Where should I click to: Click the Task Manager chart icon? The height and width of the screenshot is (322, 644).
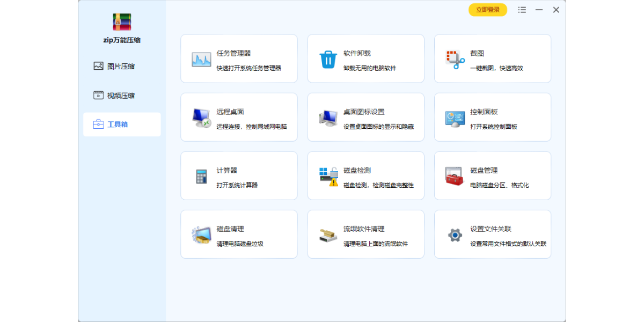pyautogui.click(x=201, y=60)
